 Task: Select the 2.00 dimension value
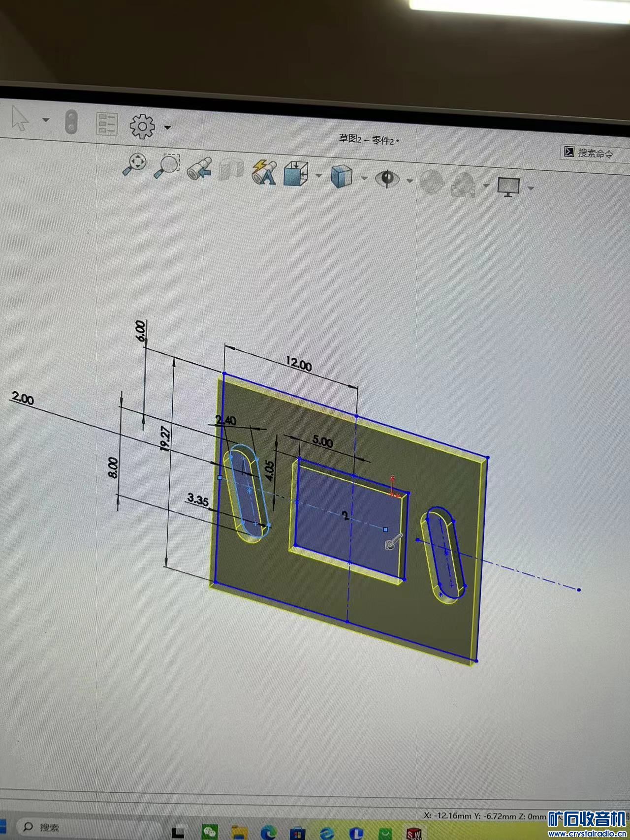23,398
